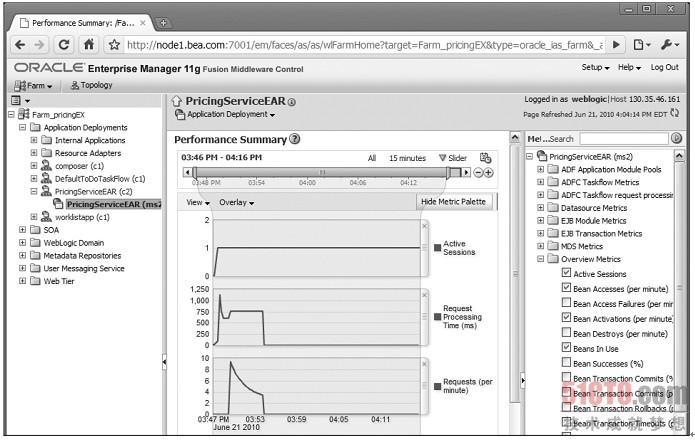
Task: Remove the Requests per minute chart
Action: point(425,364)
